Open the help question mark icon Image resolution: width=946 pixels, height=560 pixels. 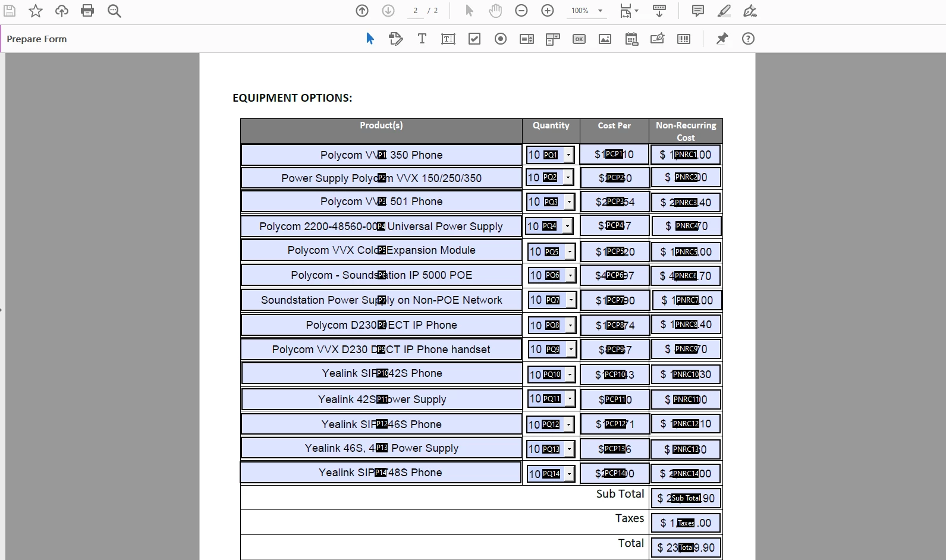click(x=748, y=39)
